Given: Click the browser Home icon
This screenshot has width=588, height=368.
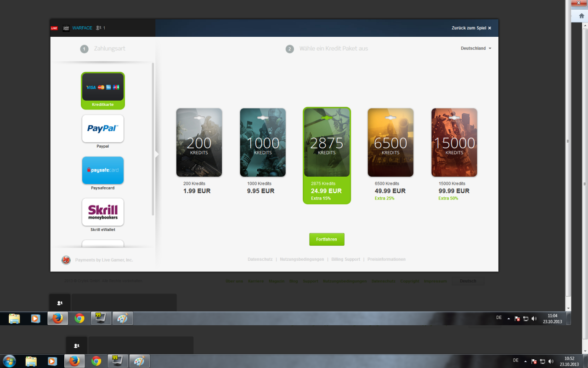Looking at the screenshot, I should pos(582,16).
